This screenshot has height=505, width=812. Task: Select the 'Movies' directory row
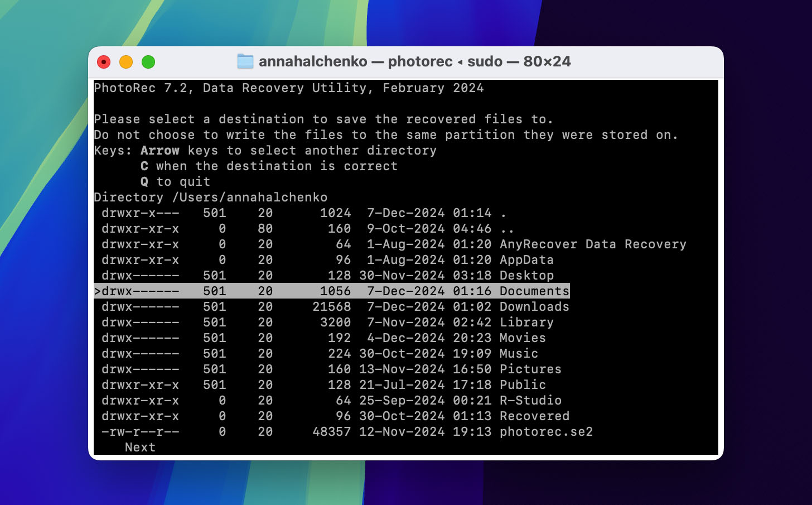tap(323, 338)
